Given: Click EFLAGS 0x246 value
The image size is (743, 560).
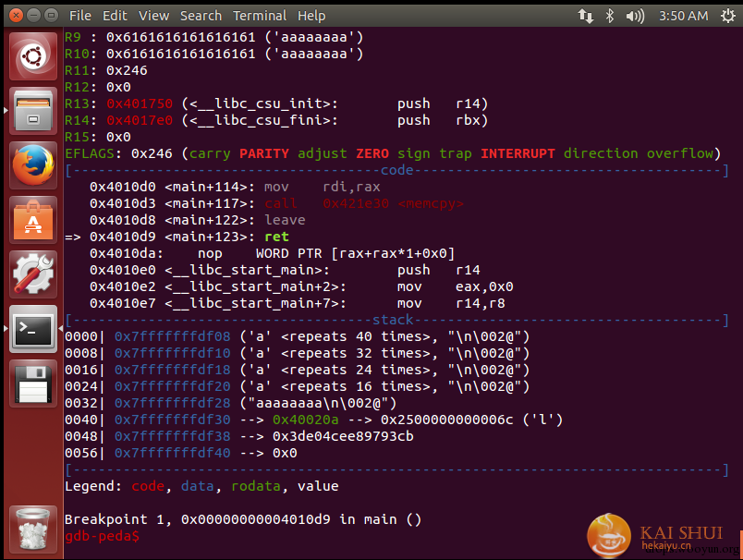Looking at the screenshot, I should [152, 153].
